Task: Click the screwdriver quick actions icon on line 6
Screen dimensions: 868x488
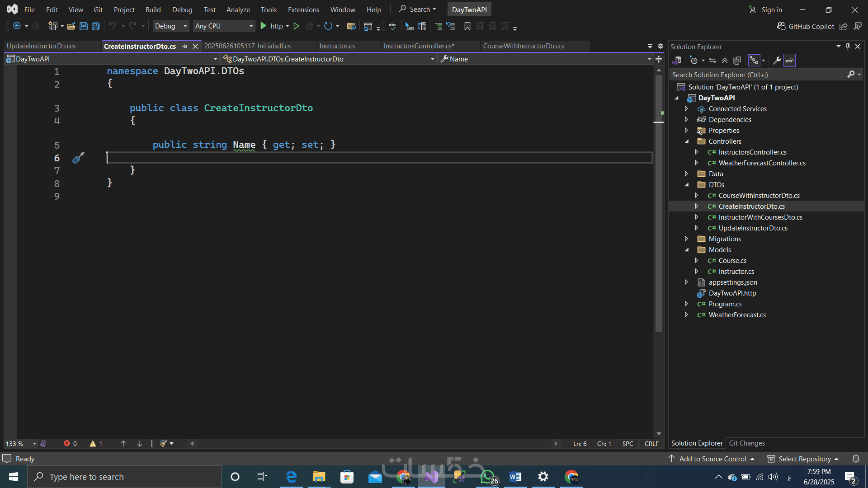Action: coord(78,158)
